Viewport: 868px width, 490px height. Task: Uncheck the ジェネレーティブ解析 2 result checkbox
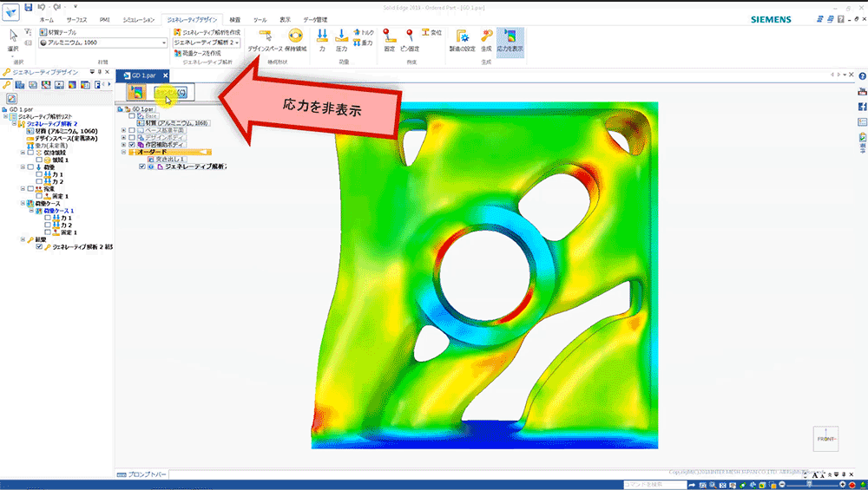40,247
